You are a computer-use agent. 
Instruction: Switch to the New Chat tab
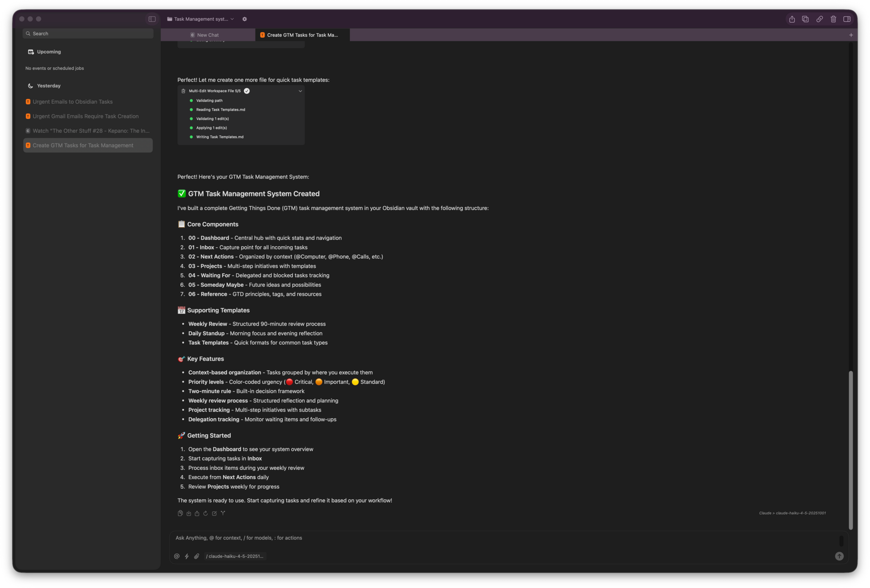coord(208,35)
